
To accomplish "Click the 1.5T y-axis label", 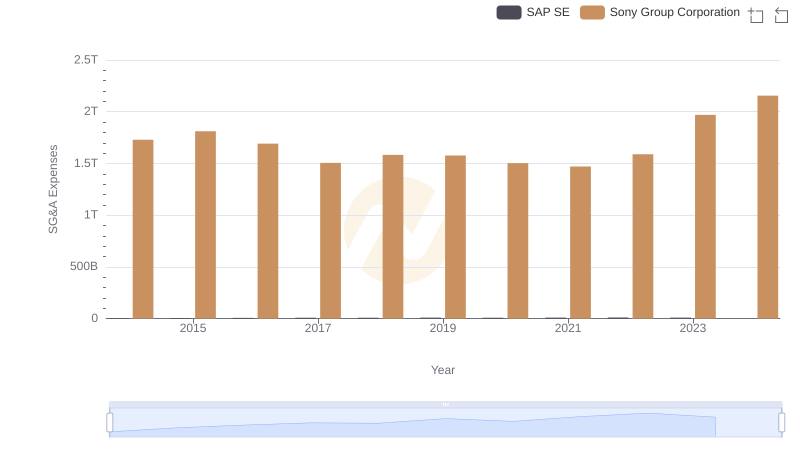I will pos(86,163).
